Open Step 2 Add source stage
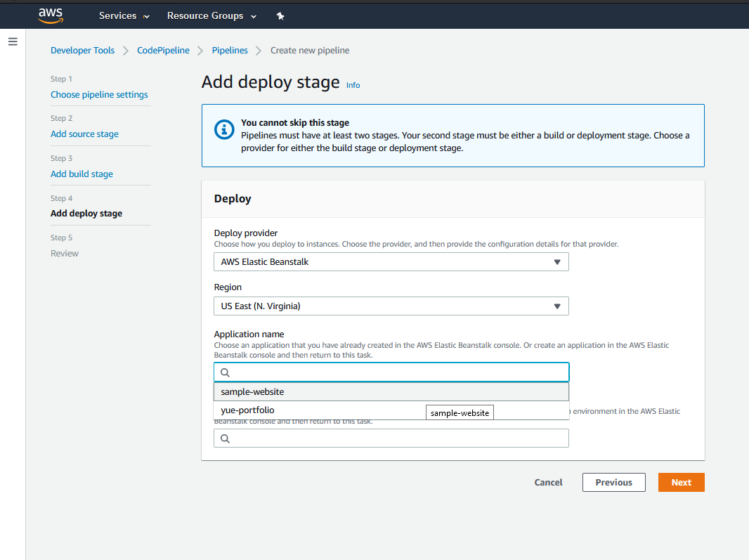Image resolution: width=749 pixels, height=560 pixels. click(x=84, y=134)
